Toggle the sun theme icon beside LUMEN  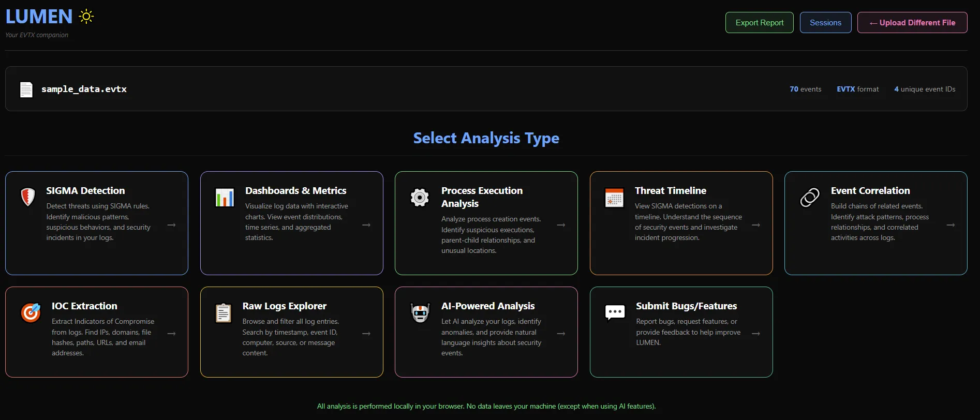(x=86, y=17)
